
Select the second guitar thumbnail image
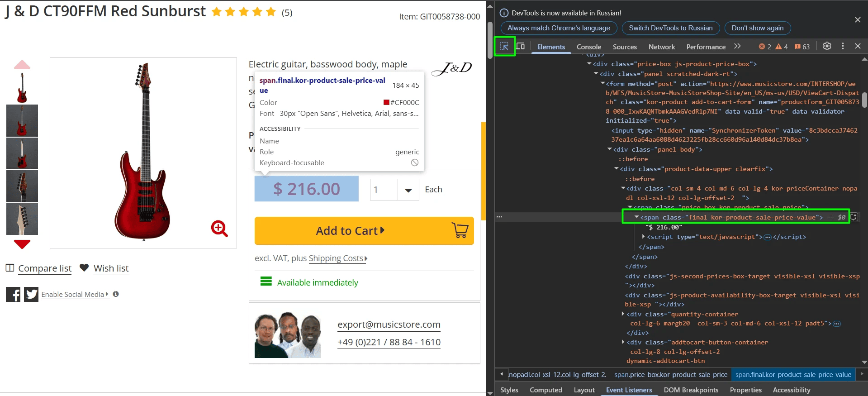(22, 121)
